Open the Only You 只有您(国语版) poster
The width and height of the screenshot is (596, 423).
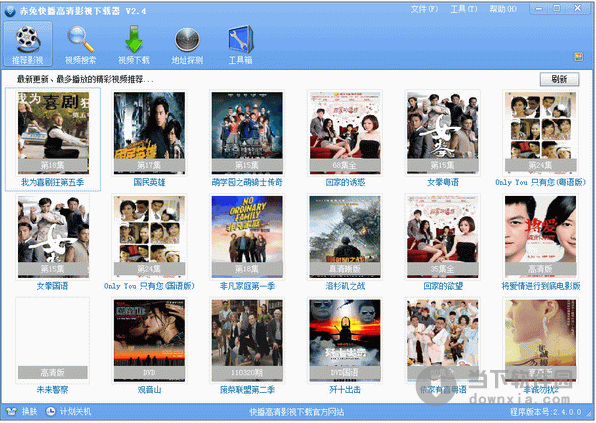coord(149,237)
